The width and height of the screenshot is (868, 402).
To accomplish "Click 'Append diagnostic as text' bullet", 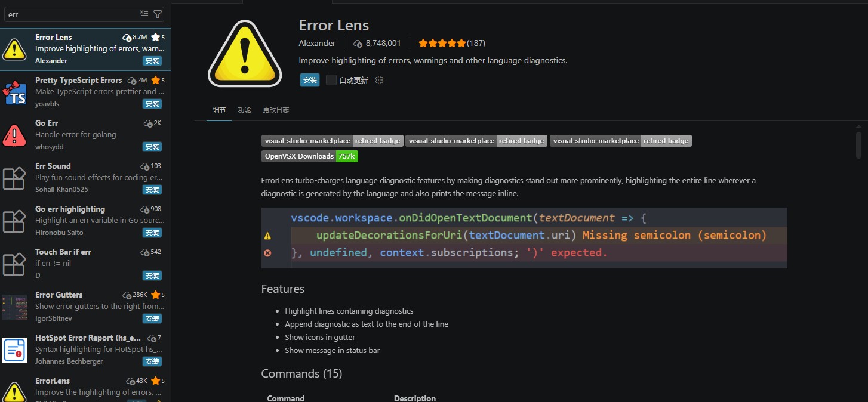I will point(367,324).
